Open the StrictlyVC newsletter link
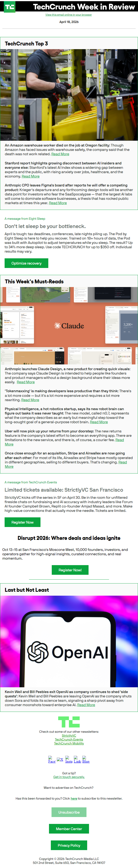138x868 pixels. coord(69,736)
